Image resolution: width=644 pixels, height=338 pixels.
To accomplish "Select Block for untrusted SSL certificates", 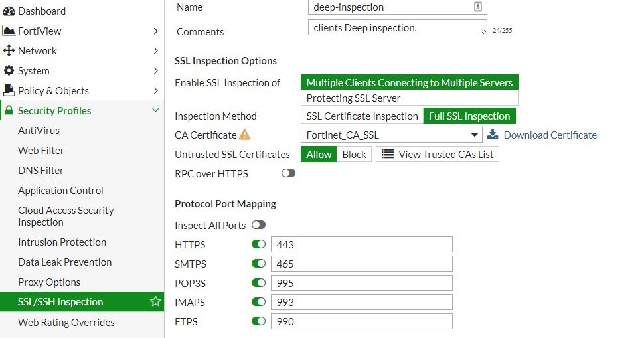I will point(354,154).
